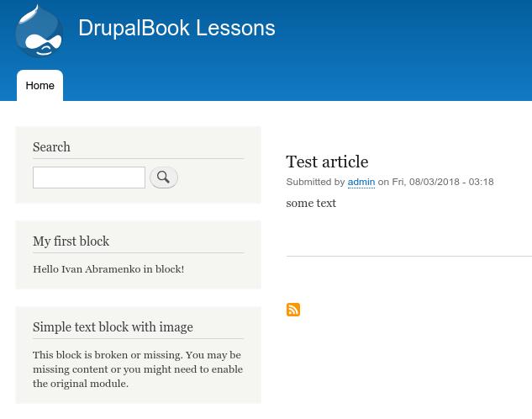The width and height of the screenshot is (532, 419).
Task: Click the article body 'some text'
Action: pyautogui.click(x=311, y=203)
